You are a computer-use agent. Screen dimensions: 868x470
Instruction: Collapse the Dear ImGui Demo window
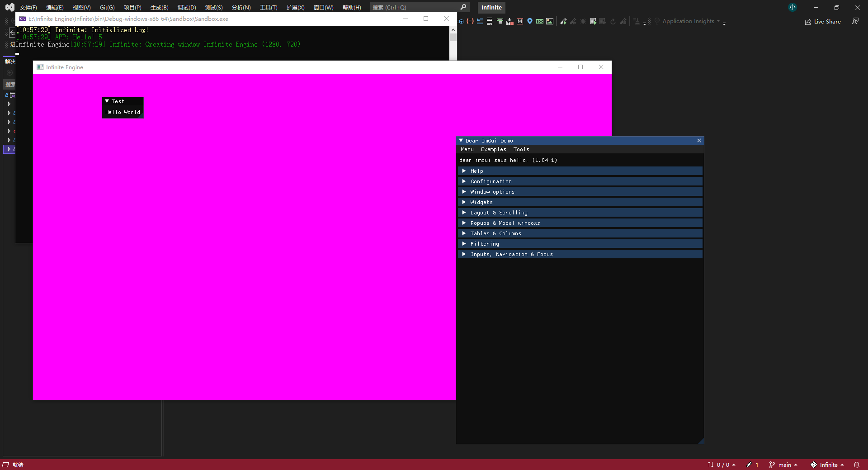pyautogui.click(x=461, y=141)
